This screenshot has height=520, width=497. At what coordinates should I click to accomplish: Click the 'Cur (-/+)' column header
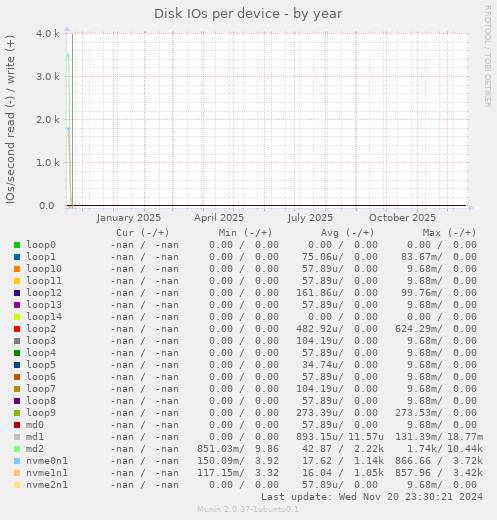(x=143, y=233)
